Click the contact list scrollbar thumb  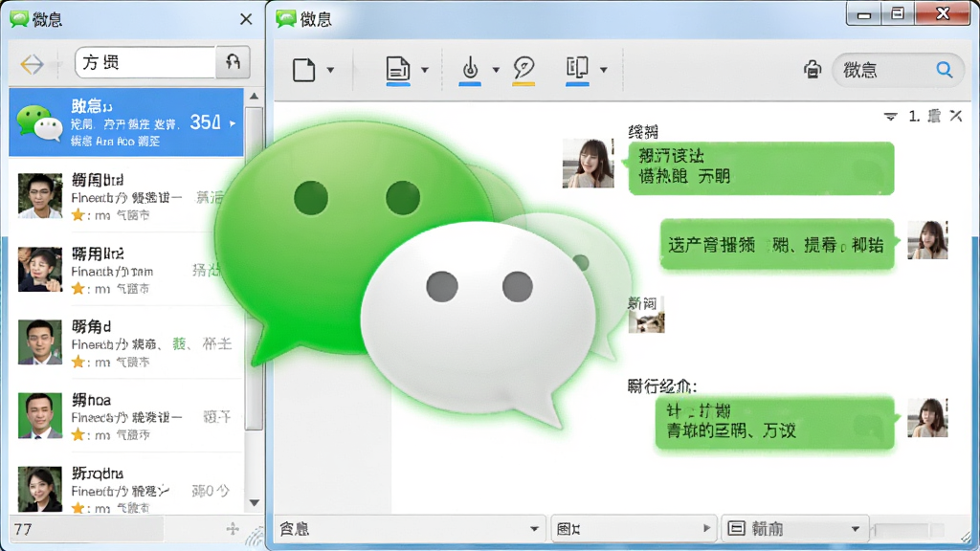pos(254,269)
